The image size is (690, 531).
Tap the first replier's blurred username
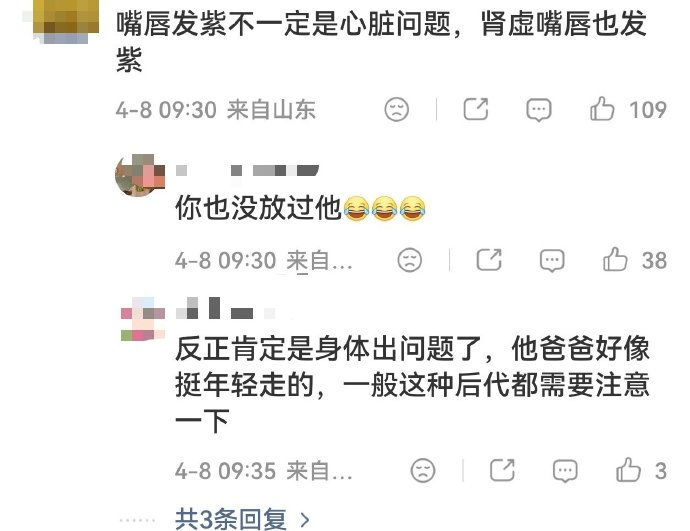pyautogui.click(x=247, y=170)
